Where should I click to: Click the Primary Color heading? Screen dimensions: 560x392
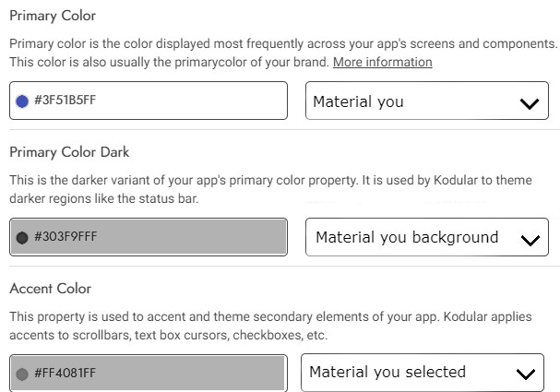(53, 16)
